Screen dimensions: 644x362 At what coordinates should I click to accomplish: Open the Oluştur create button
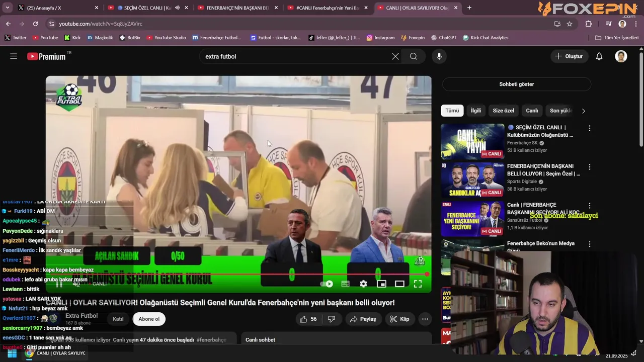[569, 56]
